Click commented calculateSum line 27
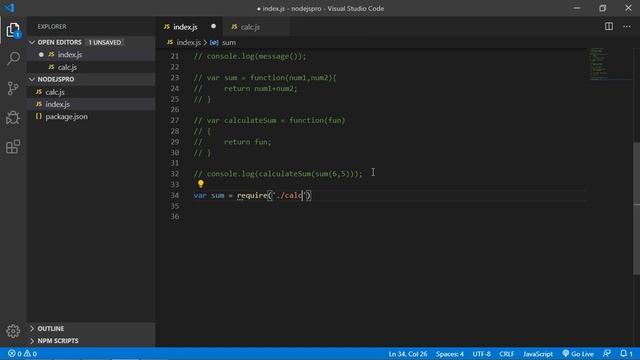Screen dimensions: 640x360 click(x=269, y=120)
